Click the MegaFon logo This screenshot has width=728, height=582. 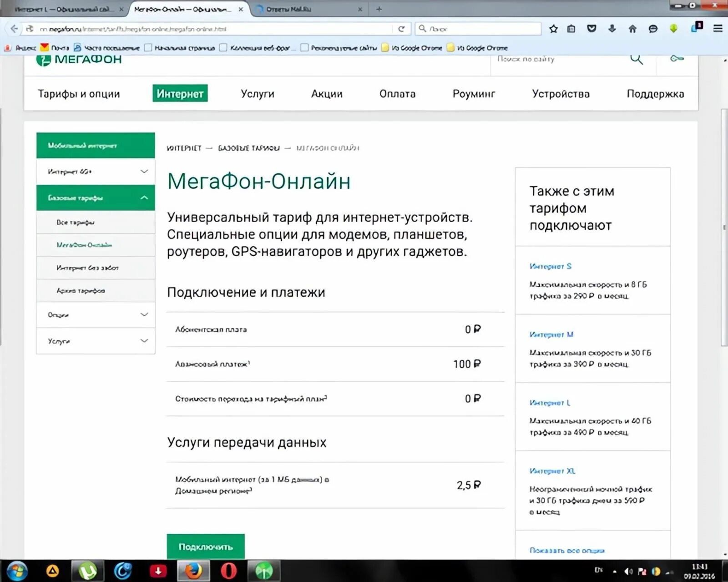(x=79, y=60)
